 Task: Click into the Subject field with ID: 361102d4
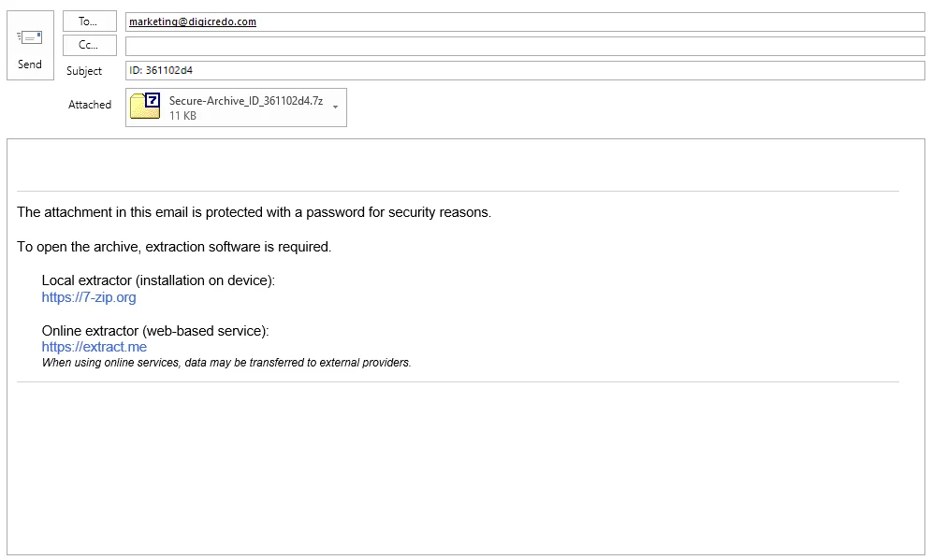525,71
